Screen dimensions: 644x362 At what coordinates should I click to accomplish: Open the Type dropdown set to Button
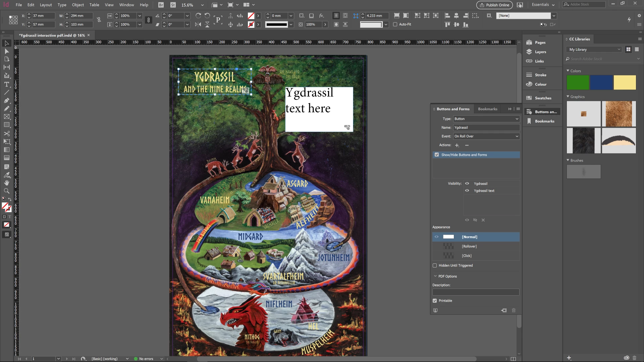pyautogui.click(x=486, y=119)
